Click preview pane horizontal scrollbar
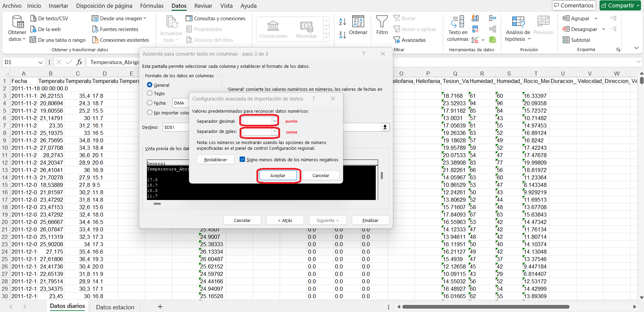 [157, 204]
